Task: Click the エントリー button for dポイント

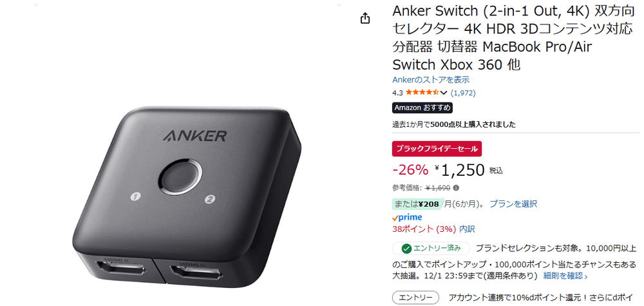Action: 415,298
